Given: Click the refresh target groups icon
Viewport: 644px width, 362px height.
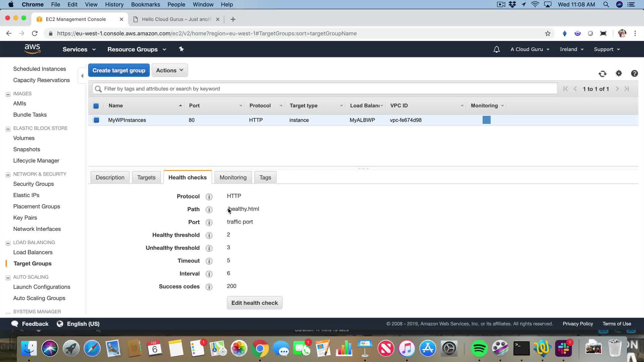Looking at the screenshot, I should (x=602, y=74).
